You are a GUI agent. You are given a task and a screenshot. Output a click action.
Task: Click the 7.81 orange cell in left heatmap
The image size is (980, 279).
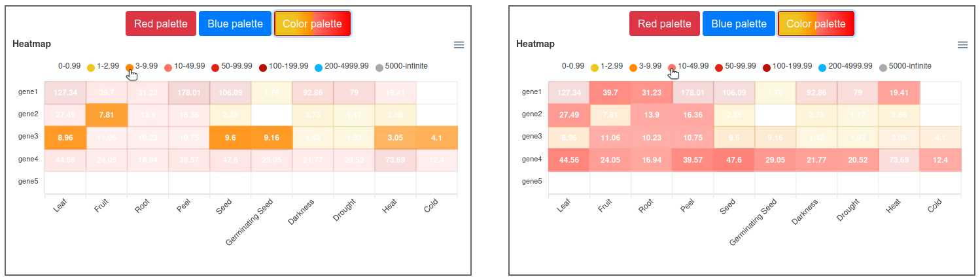(x=107, y=115)
